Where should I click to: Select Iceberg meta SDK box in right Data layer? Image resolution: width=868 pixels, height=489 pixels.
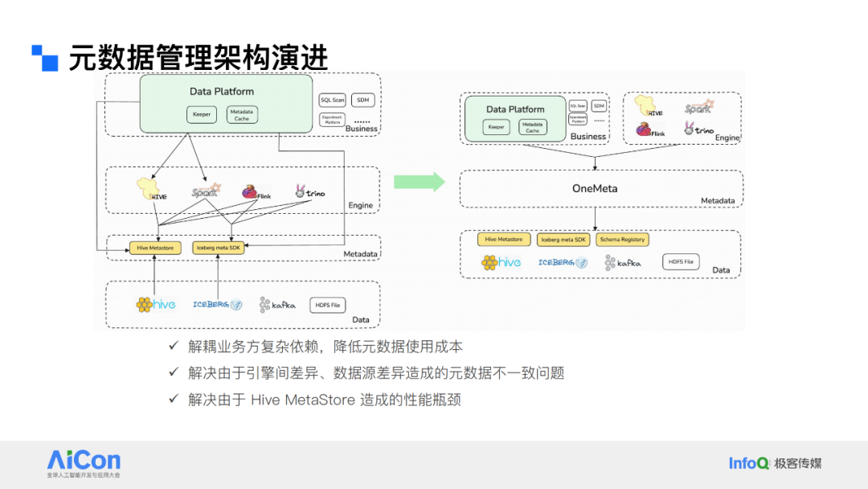coord(563,239)
